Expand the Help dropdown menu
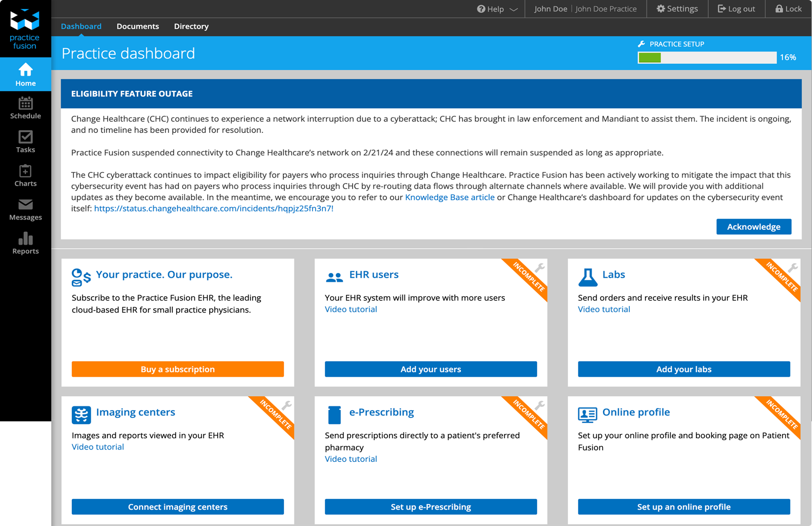812x526 pixels. 497,9
